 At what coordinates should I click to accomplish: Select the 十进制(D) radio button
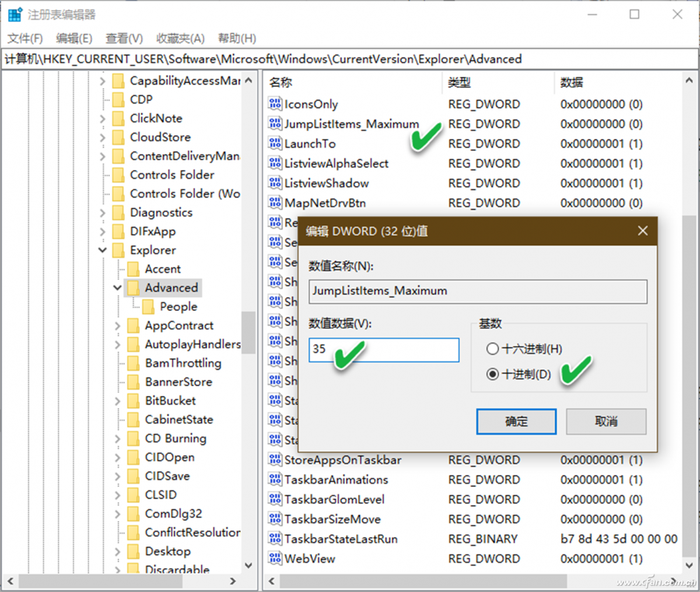(493, 374)
